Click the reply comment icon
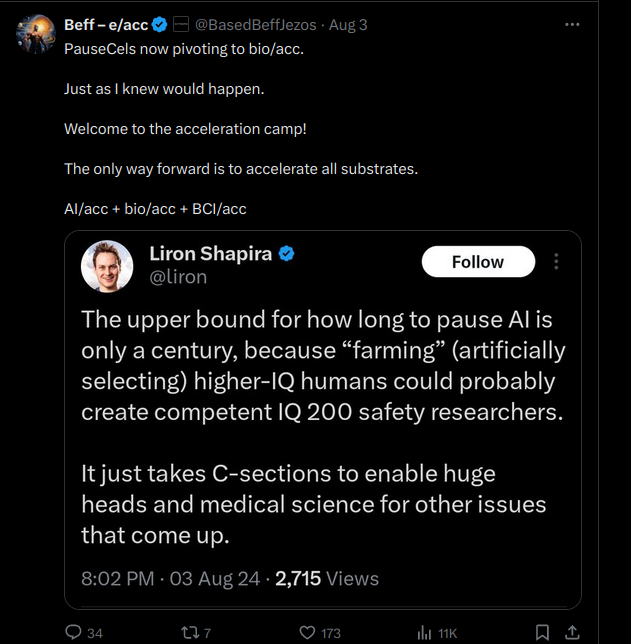 (72, 632)
